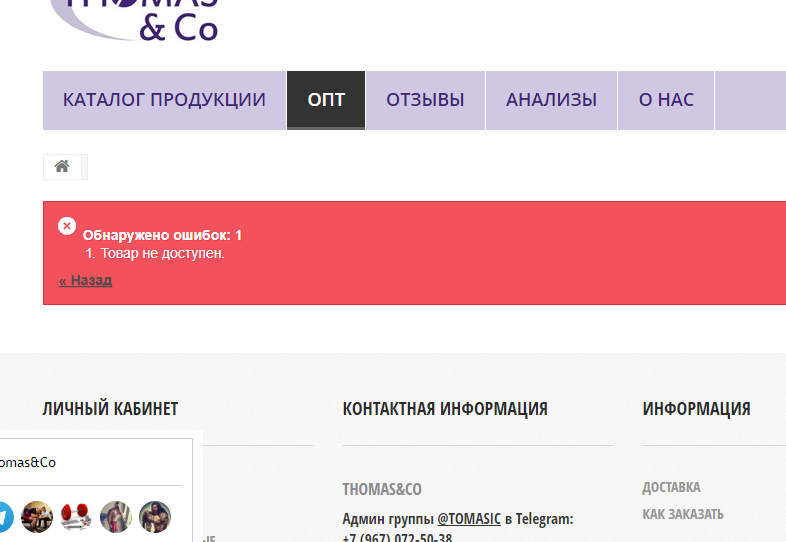The width and height of the screenshot is (786, 542).
Task: Open the КАК ЗАКАЗАТЬ footer link
Action: click(683, 514)
